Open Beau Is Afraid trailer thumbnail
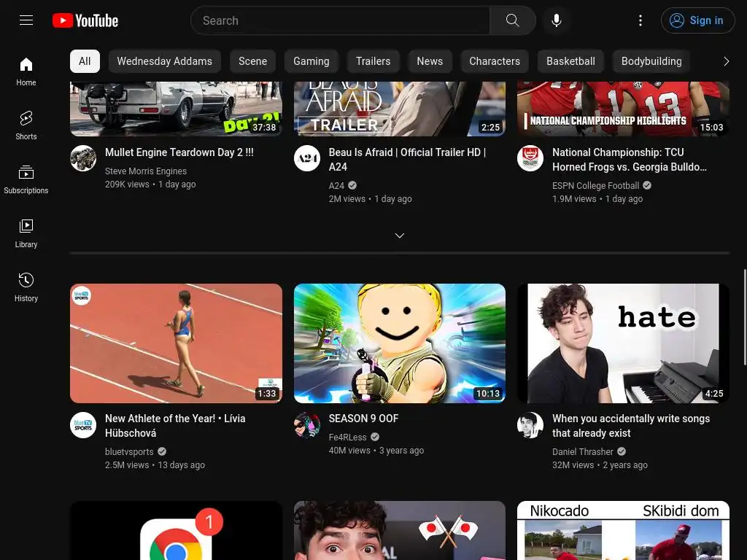 point(400,109)
